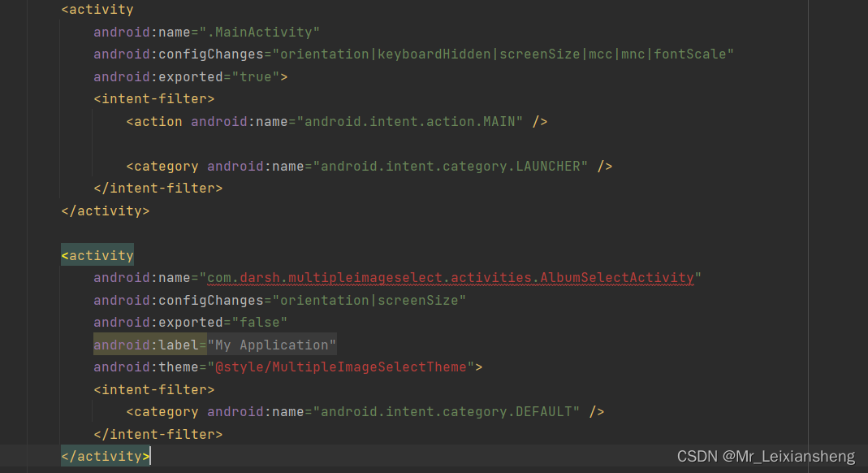Click the CSDN @Mr_Leixiansheng watermark link

[x=764, y=456]
